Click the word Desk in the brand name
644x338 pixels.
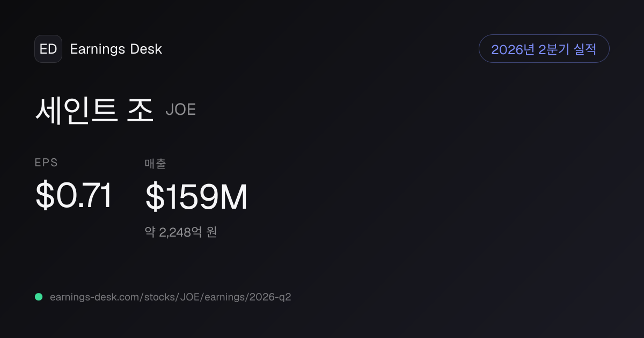[146, 49]
